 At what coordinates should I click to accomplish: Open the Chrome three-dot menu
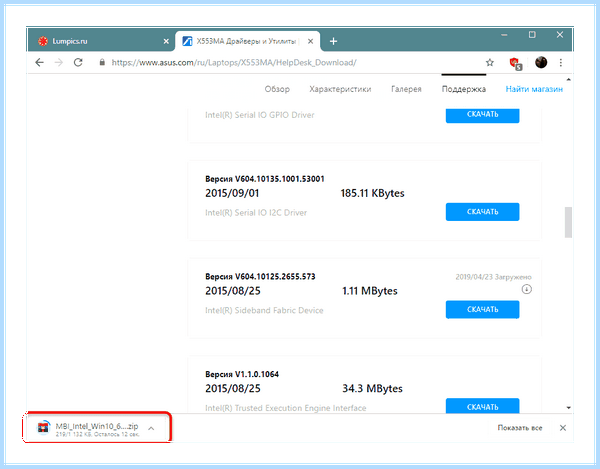click(x=561, y=62)
